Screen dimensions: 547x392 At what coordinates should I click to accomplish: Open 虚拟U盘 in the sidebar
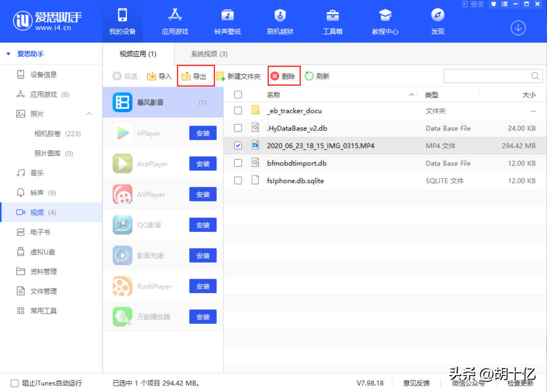(x=51, y=252)
